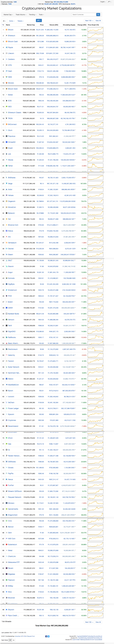Click the Bitcoin Cash coin icon
The image size is (114, 644).
(6, 42)
